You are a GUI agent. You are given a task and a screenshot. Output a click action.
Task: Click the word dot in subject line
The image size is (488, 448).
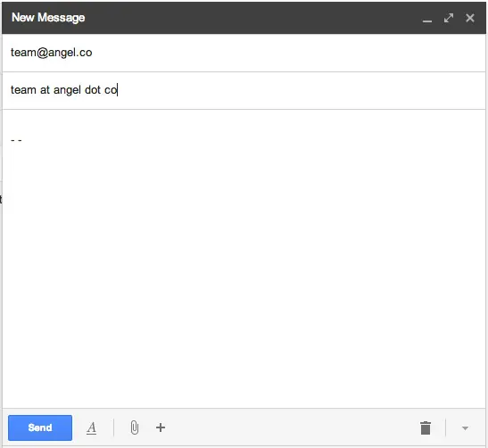pos(93,90)
